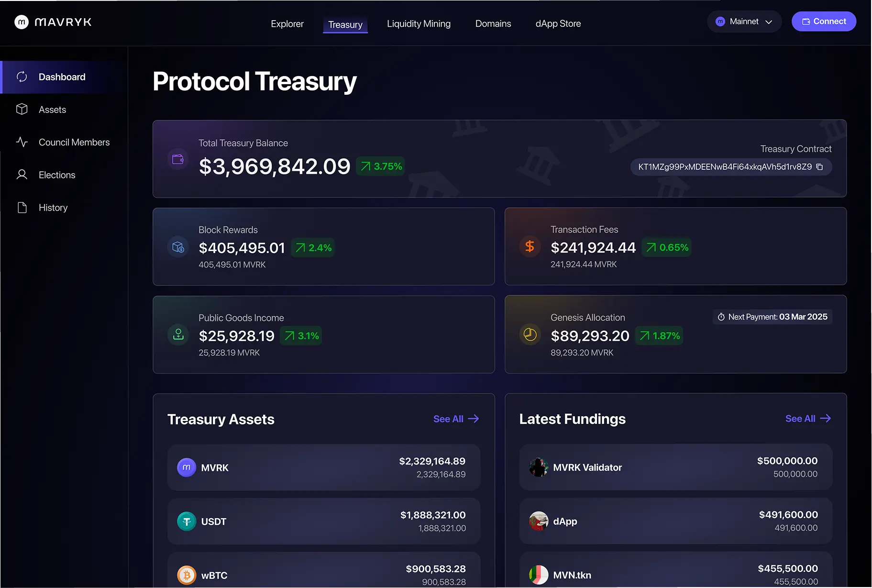
Task: Click the Transaction Fees dollar icon
Action: click(x=530, y=246)
